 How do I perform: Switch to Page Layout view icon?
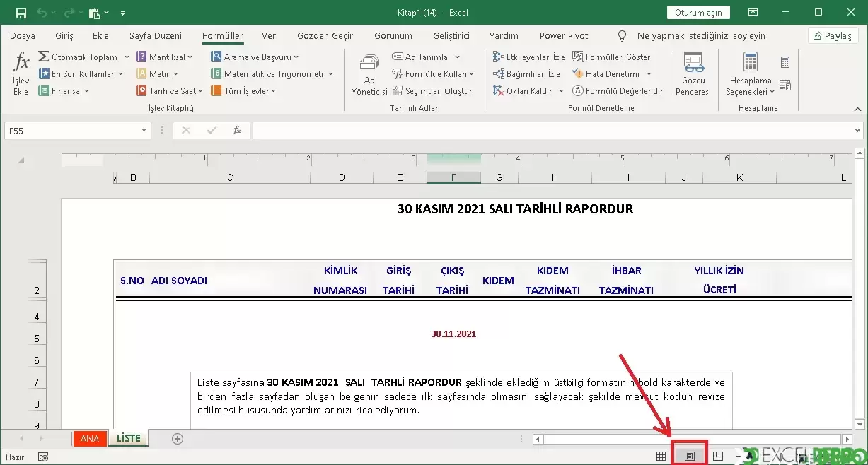click(689, 457)
